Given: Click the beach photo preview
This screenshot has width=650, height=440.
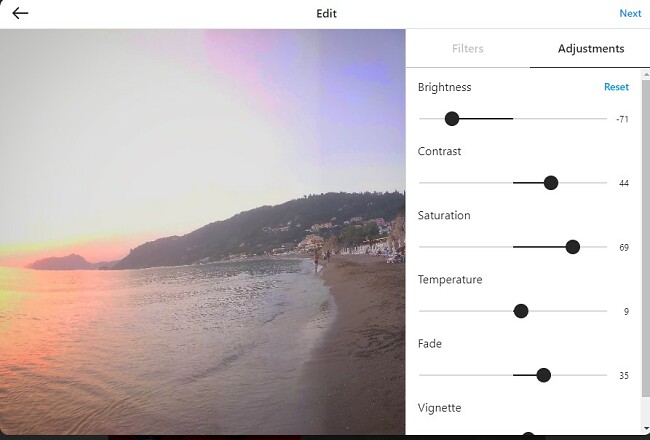Looking at the screenshot, I should coord(202,232).
